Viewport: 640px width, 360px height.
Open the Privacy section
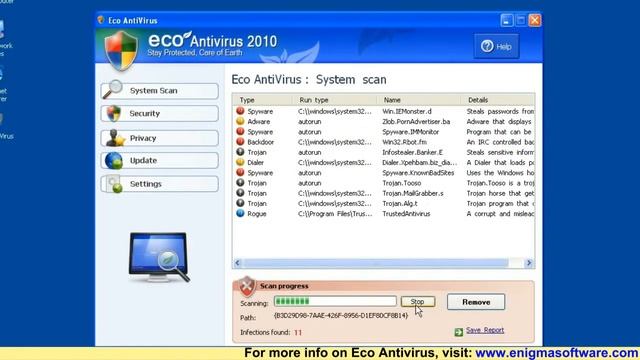(160, 138)
